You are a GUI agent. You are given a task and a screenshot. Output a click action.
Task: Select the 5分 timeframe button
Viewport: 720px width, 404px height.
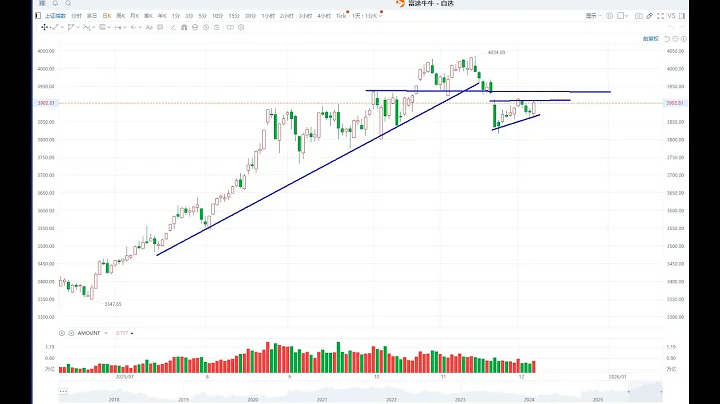pos(203,16)
